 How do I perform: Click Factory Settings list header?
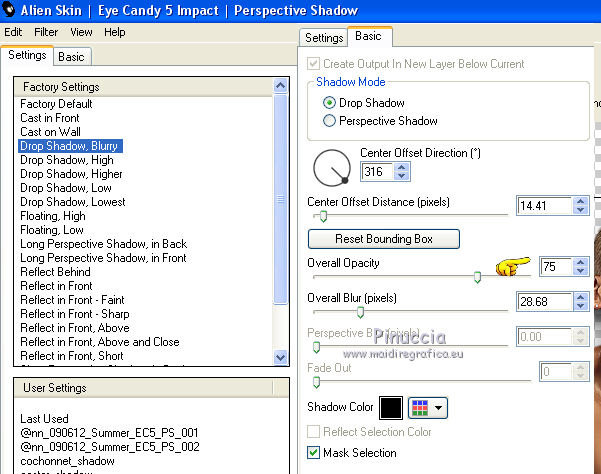point(144,87)
